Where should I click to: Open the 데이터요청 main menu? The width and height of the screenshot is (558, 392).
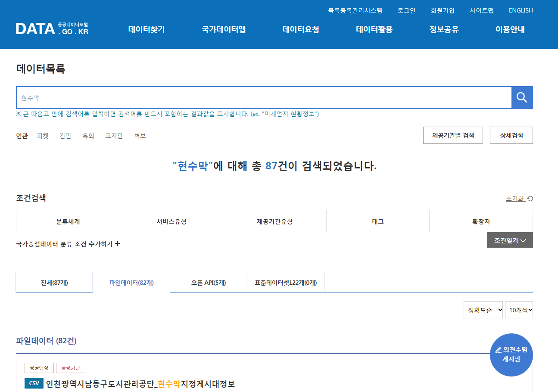click(x=301, y=30)
